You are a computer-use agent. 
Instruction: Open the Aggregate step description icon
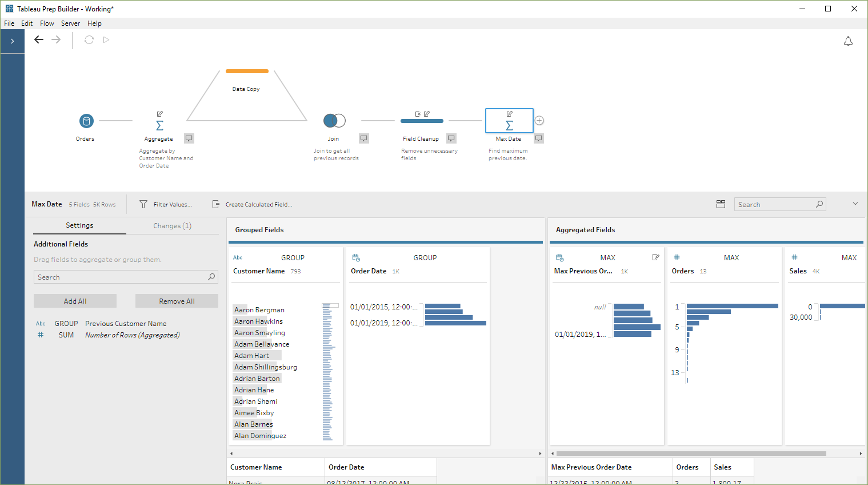pos(189,138)
